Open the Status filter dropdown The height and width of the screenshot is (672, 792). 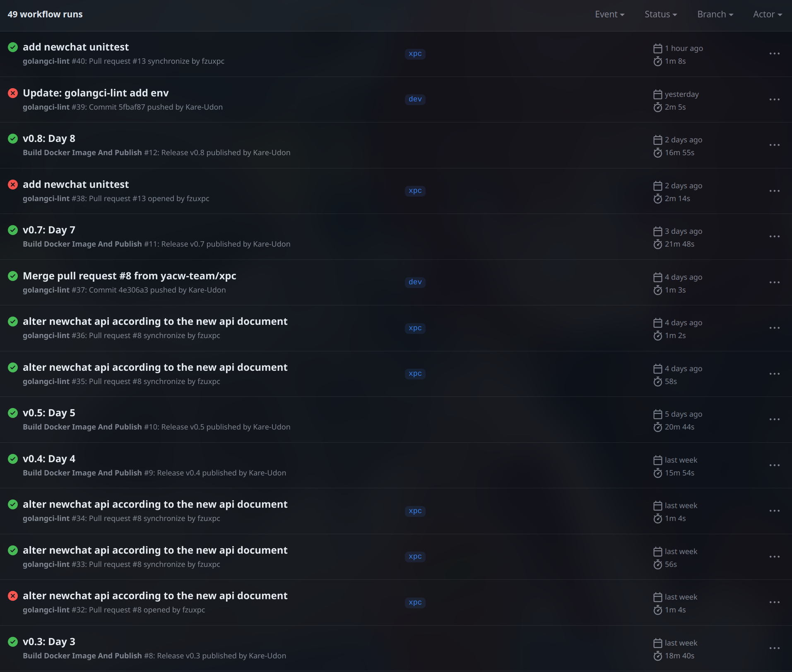click(x=661, y=14)
